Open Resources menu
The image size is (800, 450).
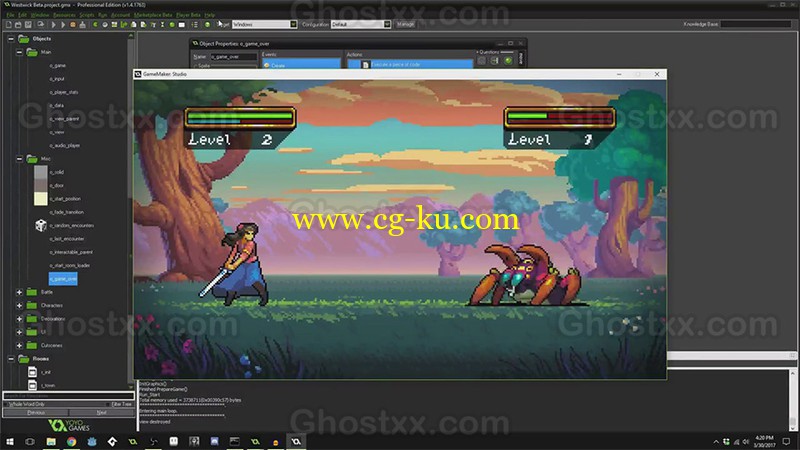pyautogui.click(x=64, y=15)
